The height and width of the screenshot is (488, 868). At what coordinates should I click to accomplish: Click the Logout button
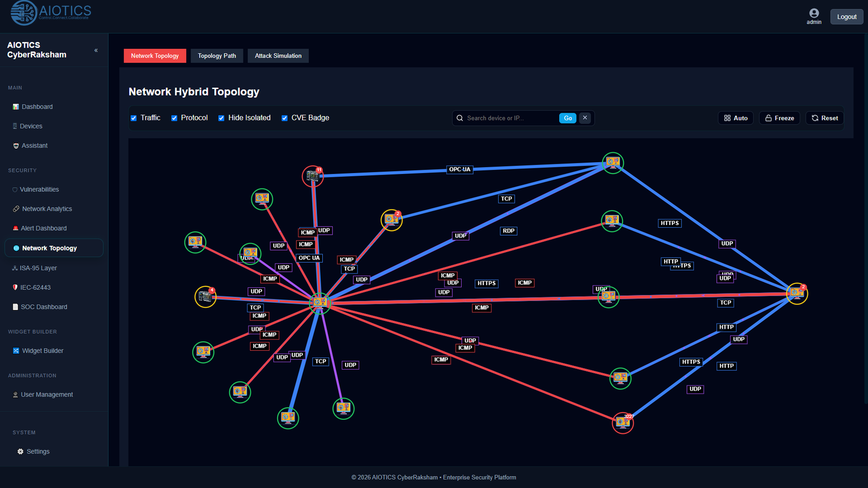(x=847, y=17)
